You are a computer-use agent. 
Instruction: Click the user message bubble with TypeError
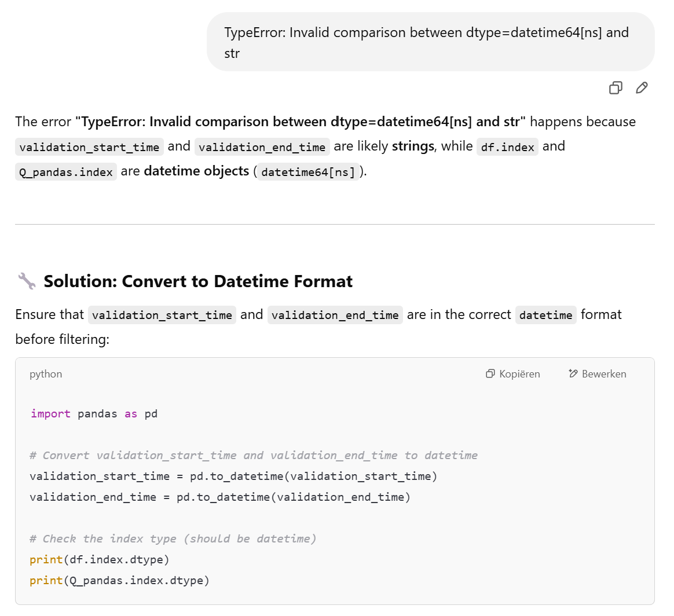(430, 42)
